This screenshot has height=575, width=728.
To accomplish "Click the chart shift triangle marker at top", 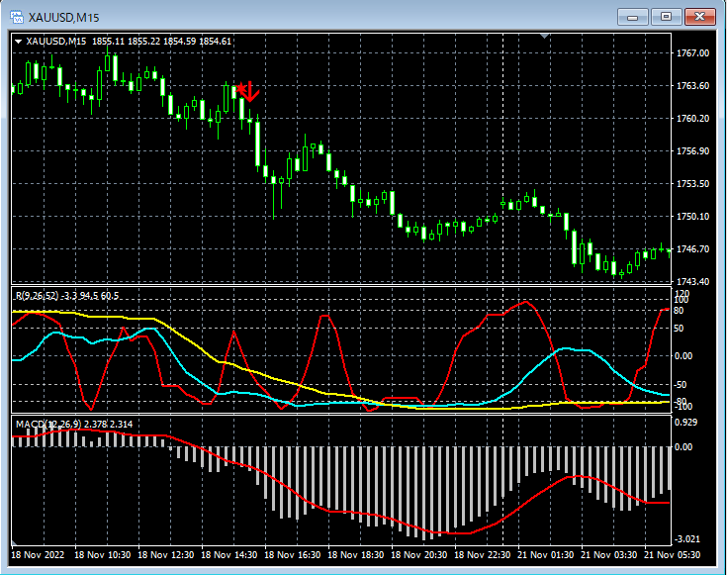I will tap(545, 36).
